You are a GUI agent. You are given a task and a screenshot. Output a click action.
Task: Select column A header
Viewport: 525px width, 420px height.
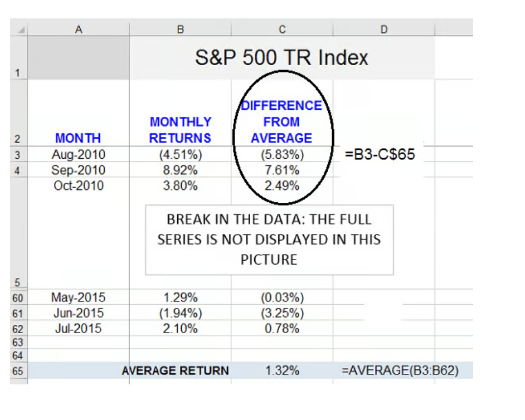pyautogui.click(x=78, y=30)
